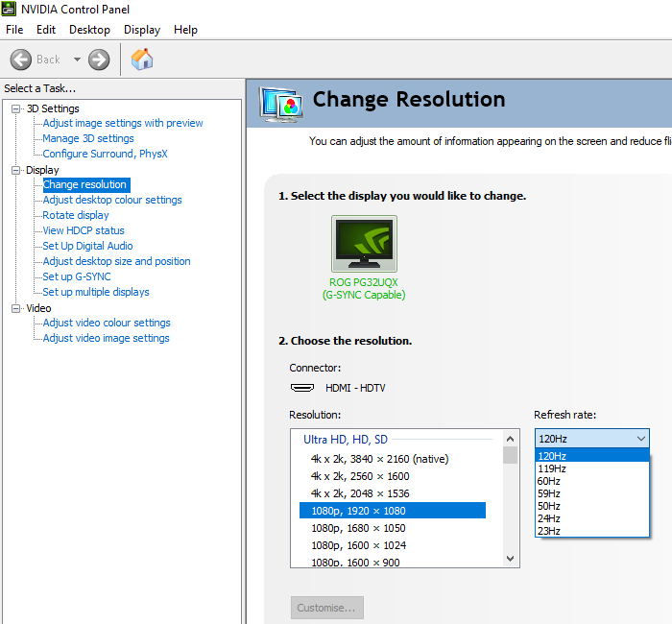Open Adjust desktop size and position
The image size is (672, 624).
[x=116, y=261]
